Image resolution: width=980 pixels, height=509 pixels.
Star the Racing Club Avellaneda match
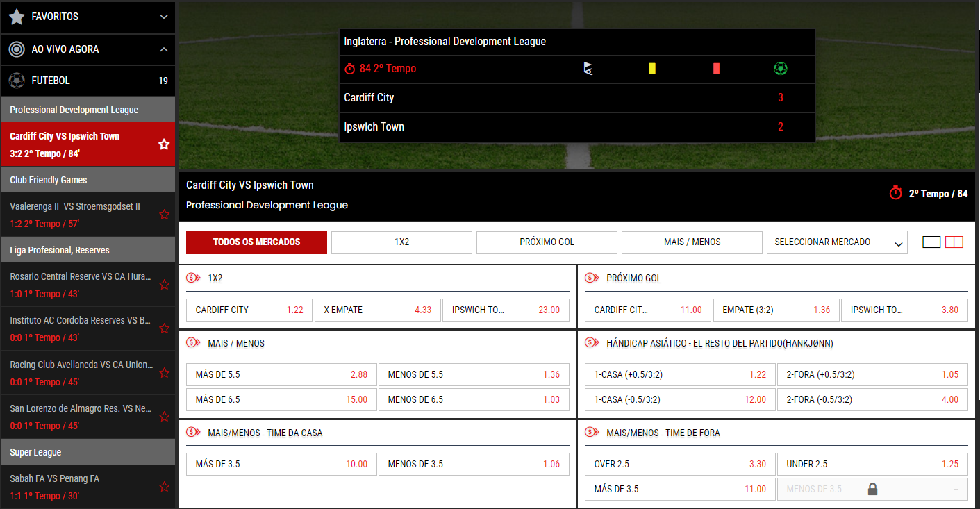(164, 373)
